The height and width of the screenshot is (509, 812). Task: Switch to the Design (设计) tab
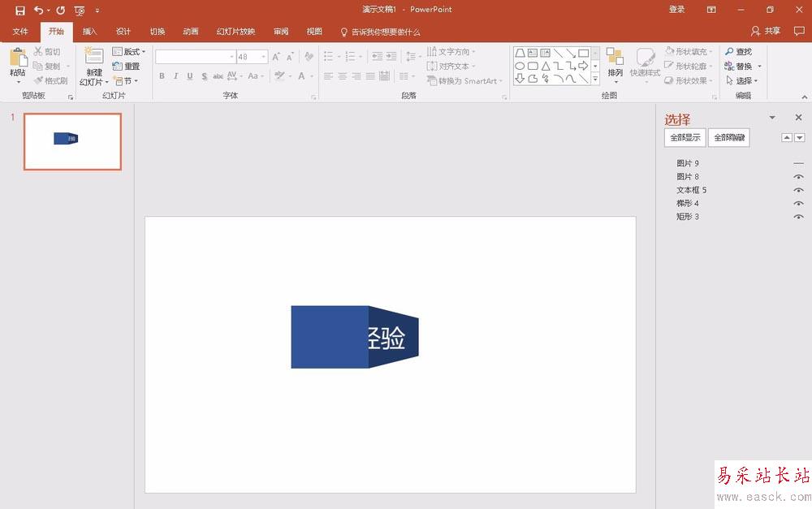coord(123,32)
